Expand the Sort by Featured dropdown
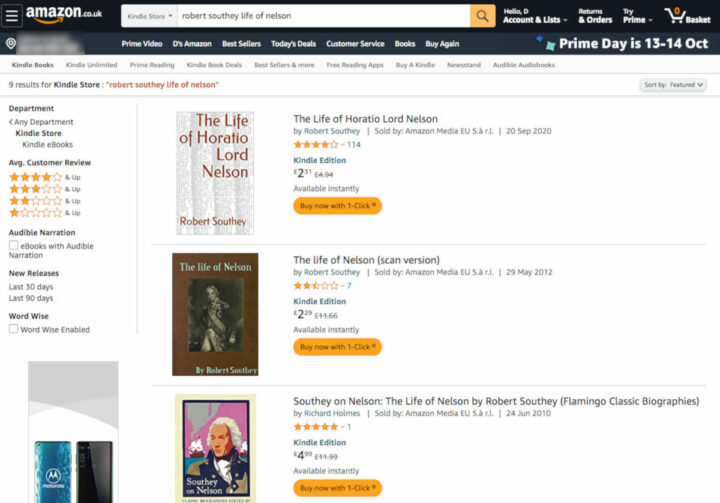 click(673, 85)
